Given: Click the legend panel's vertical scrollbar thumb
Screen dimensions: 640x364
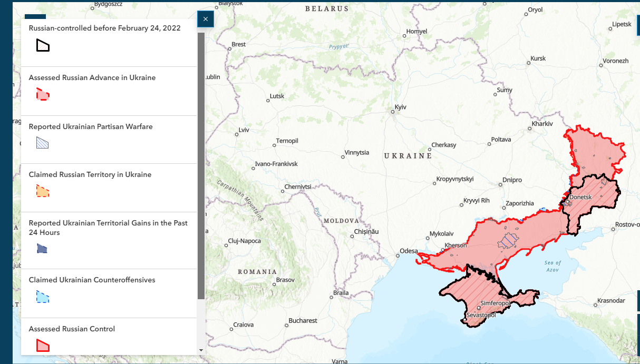Looking at the screenshot, I should (201, 166).
